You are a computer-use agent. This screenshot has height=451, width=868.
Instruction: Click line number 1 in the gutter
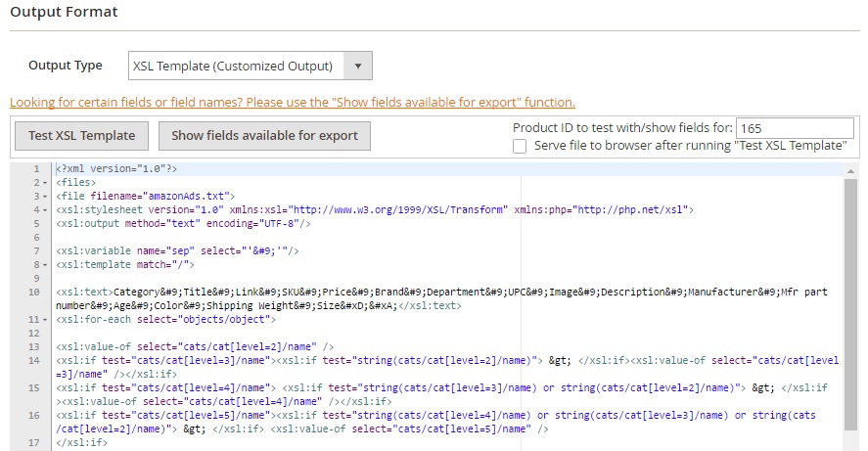point(35,169)
